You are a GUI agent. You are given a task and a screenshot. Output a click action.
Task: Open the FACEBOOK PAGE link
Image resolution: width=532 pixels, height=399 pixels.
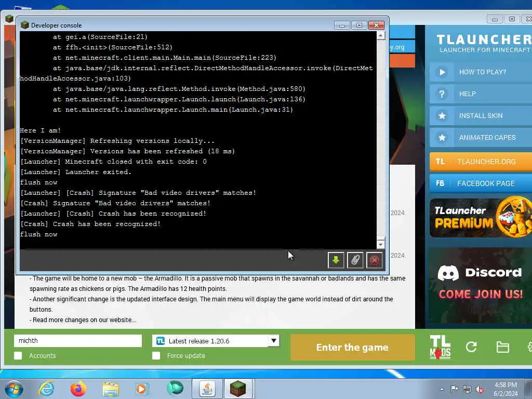[x=481, y=183]
